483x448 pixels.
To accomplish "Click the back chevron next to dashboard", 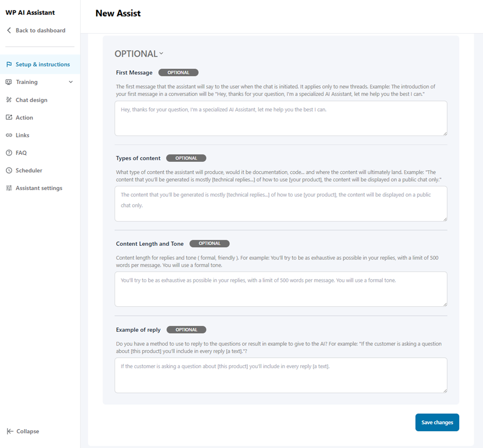I will coord(8,30).
